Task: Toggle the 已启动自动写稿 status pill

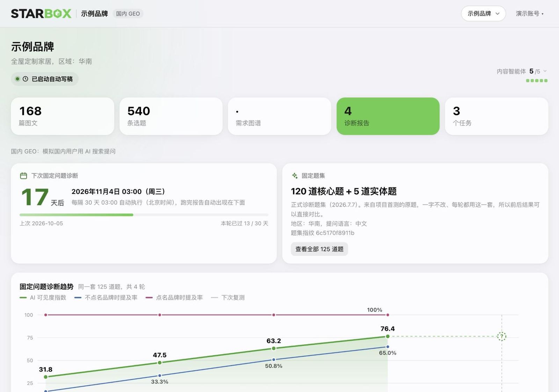Action: pos(44,79)
